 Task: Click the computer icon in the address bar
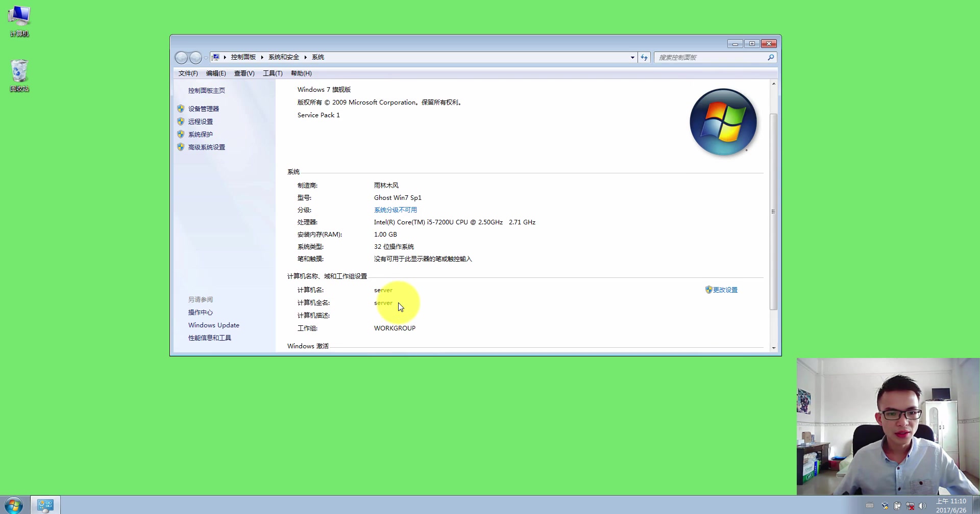click(216, 57)
